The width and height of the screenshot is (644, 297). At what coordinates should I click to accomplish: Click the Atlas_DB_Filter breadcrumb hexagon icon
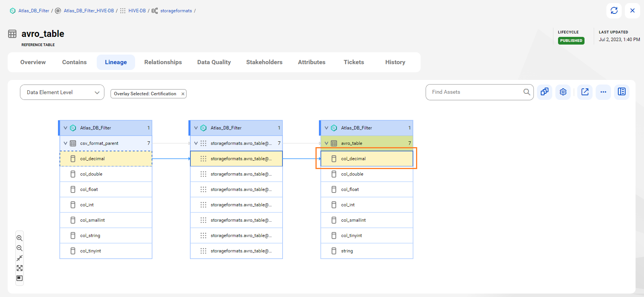13,11
